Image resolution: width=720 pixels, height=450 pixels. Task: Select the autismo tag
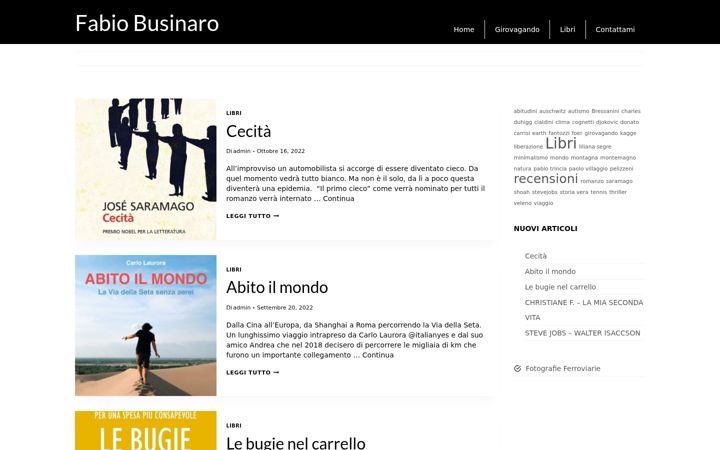click(x=579, y=111)
